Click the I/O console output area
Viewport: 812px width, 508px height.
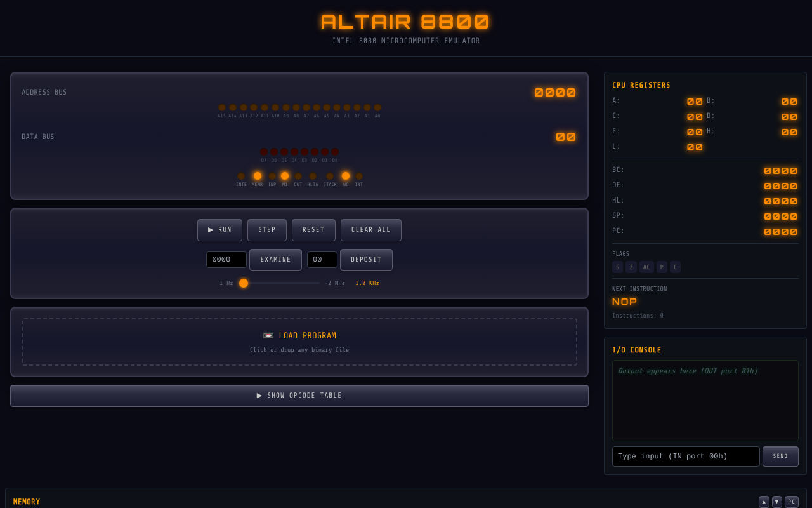tap(705, 401)
